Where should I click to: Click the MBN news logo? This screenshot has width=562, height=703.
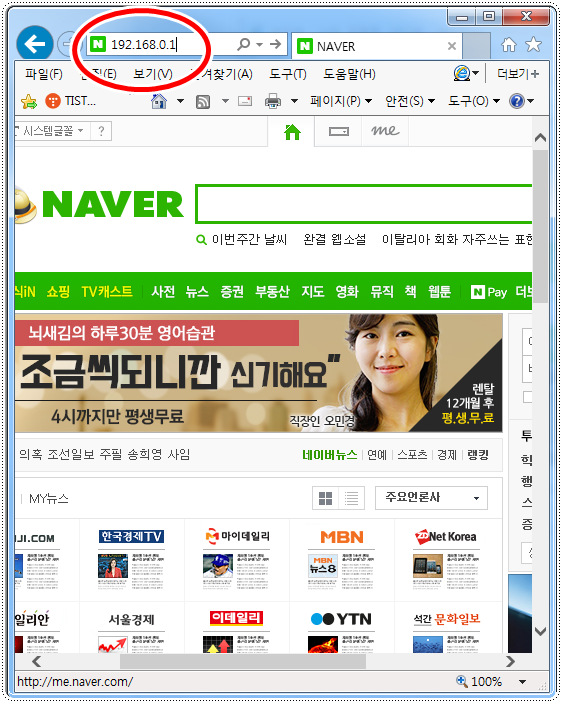pyautogui.click(x=342, y=537)
